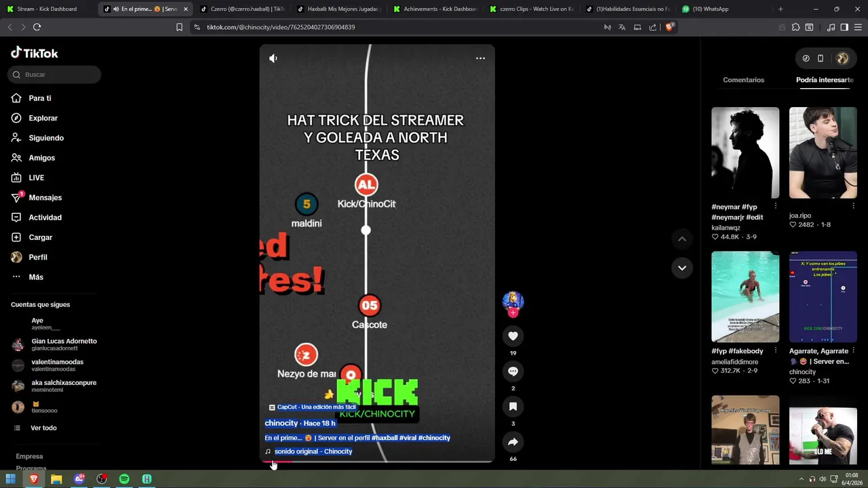Screen dimensions: 868x488
Task: Seek using the video progress bar
Action: click(377, 462)
